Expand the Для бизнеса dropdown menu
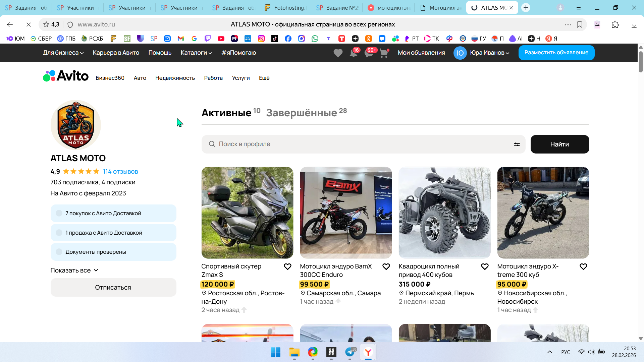This screenshot has height=362, width=644. click(63, 53)
